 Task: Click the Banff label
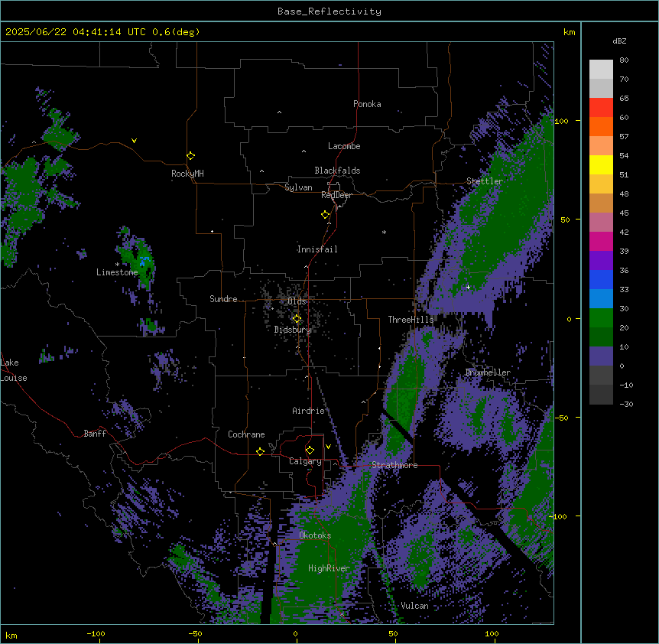95,434
